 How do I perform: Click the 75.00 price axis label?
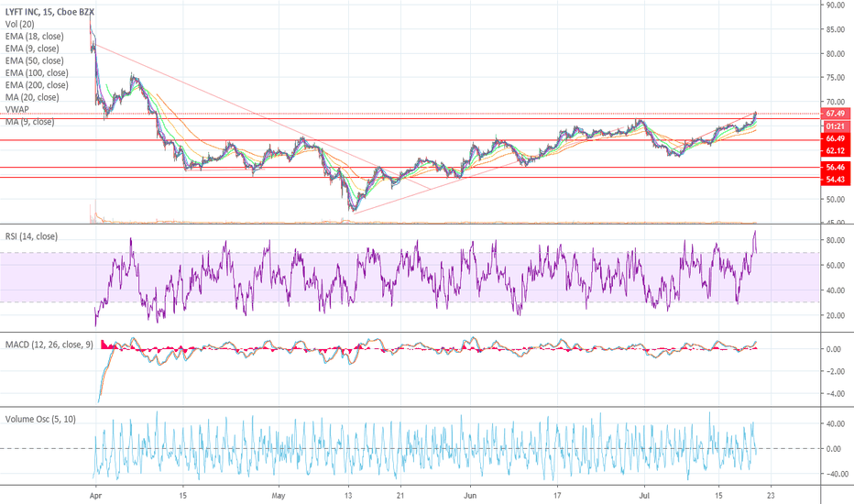pos(835,78)
